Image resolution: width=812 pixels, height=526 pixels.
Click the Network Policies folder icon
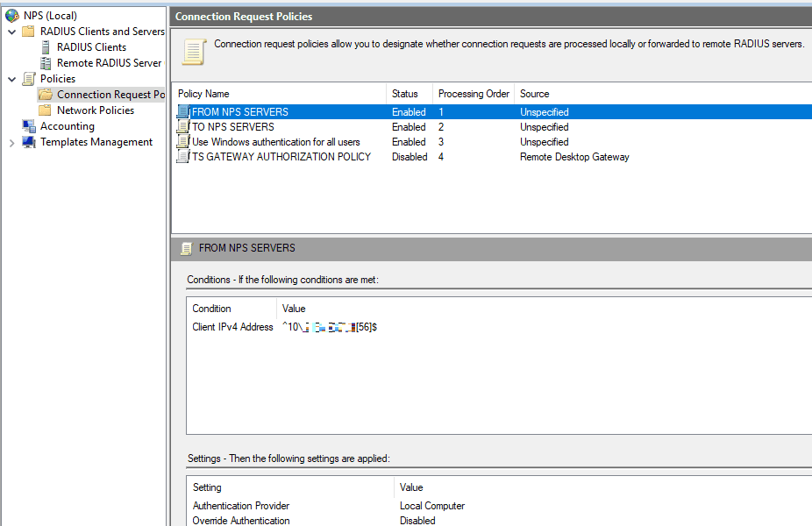(46, 110)
